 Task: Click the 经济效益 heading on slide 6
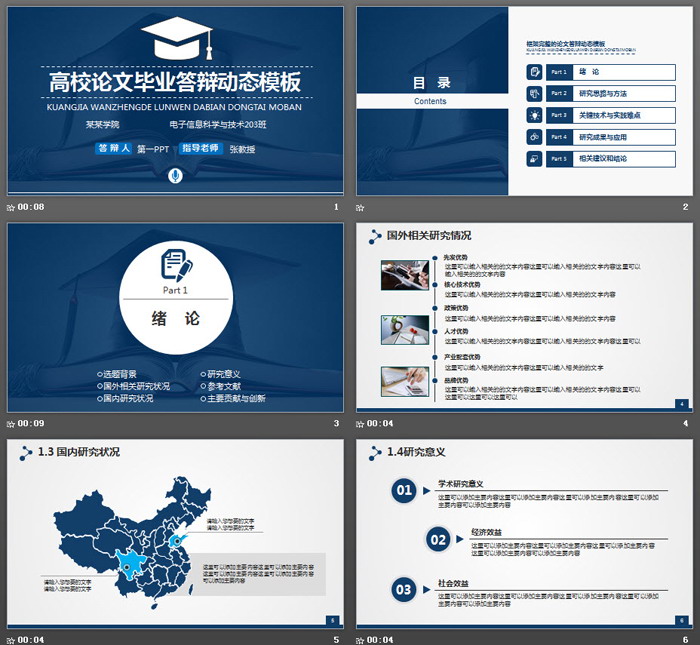click(486, 533)
